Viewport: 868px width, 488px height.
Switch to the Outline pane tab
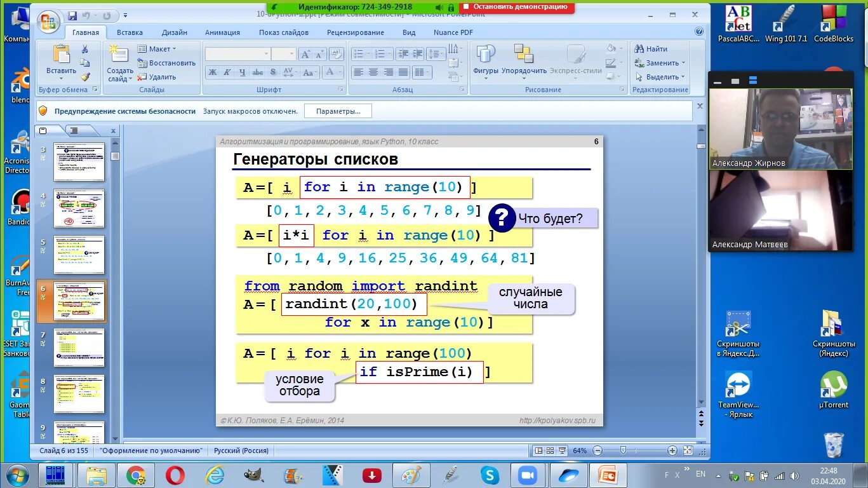click(74, 131)
